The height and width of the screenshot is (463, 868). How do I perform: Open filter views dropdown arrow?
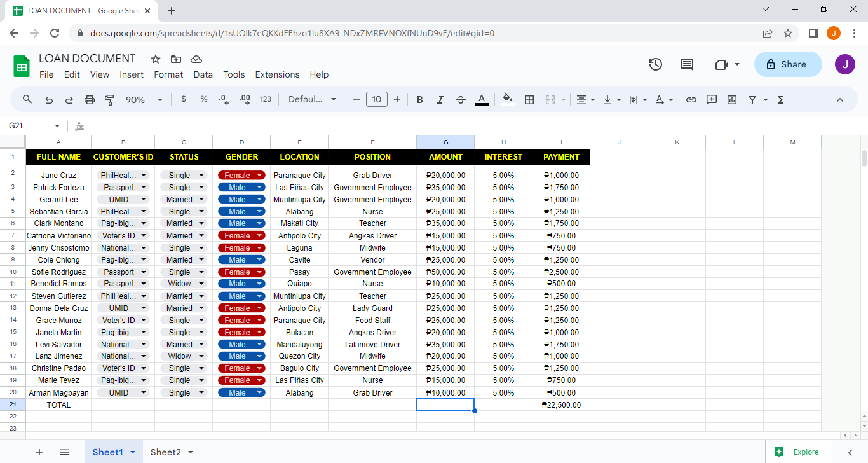(x=766, y=100)
